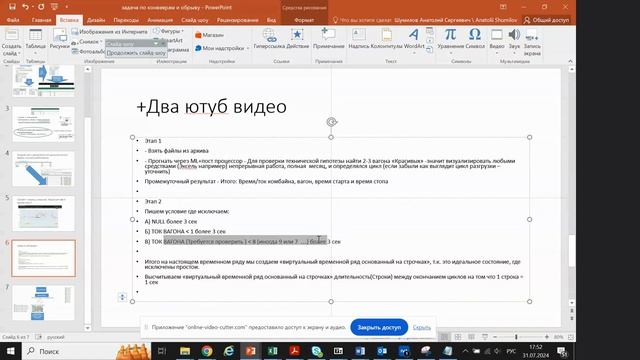The image size is (640, 360).
Task: Open the Магазин add-ins store
Action: (x=209, y=35)
